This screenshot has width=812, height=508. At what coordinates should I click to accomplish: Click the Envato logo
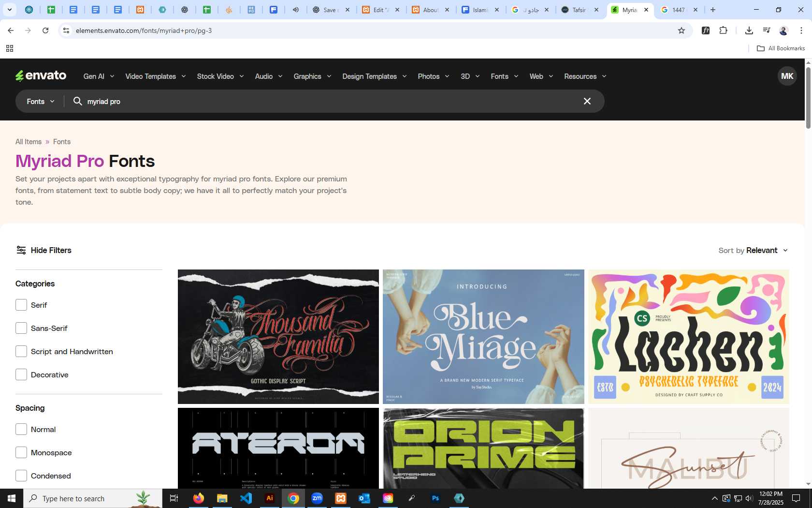[41, 76]
